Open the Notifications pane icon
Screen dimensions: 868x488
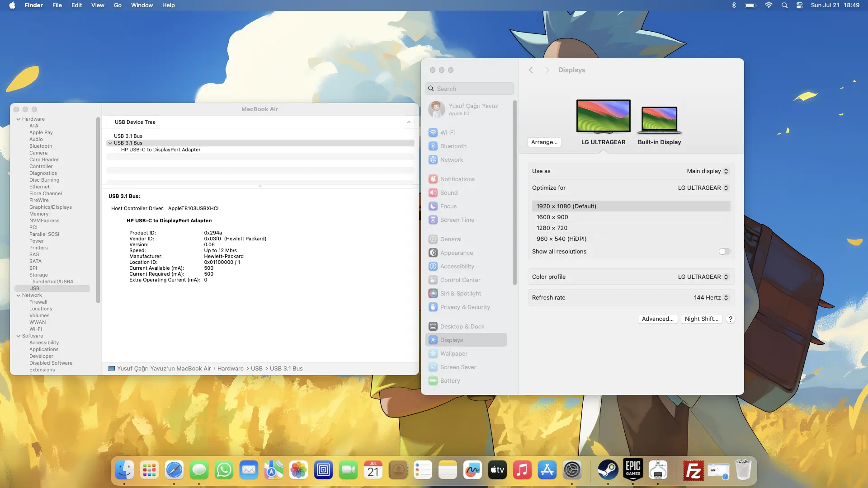tap(433, 179)
